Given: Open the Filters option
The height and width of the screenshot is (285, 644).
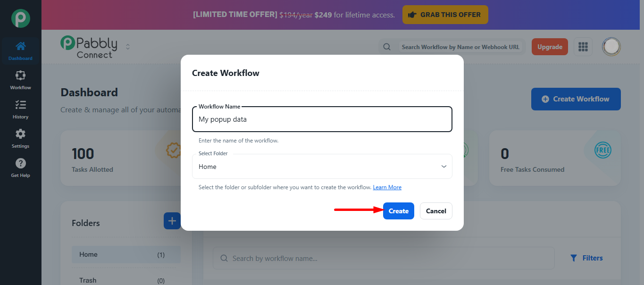Looking at the screenshot, I should coord(586,258).
